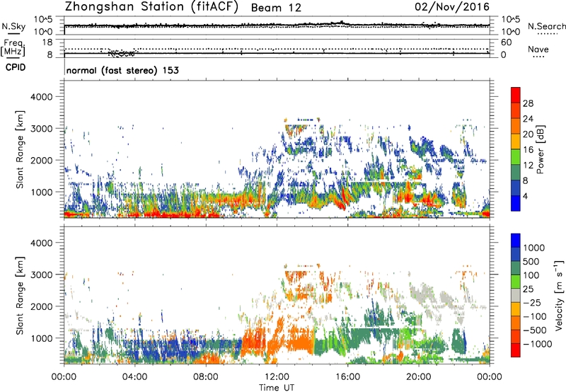Click the '3000' tick in the power panel
This screenshot has width=566, height=392.
41,129
